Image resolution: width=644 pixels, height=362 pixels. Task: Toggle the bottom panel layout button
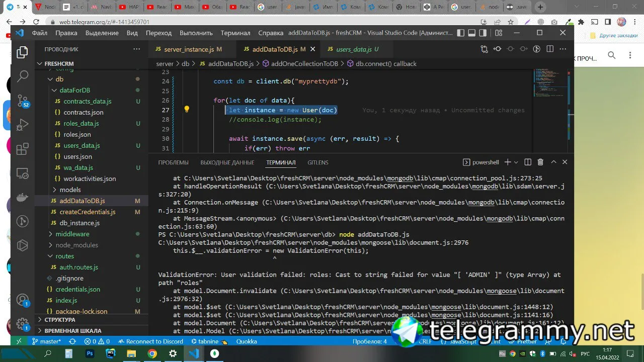[x=472, y=33]
